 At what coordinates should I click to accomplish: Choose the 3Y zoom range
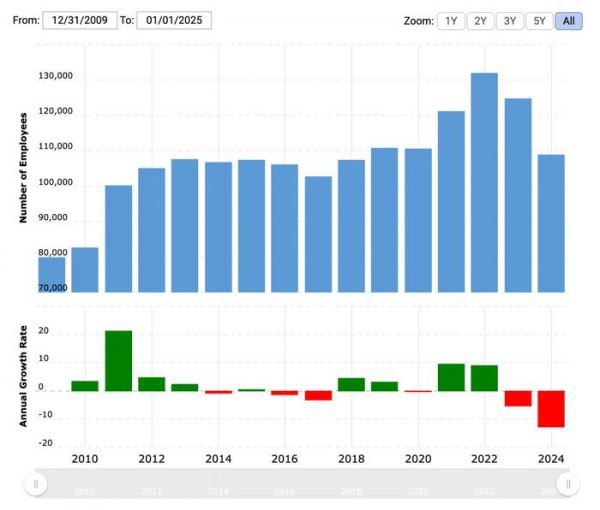tap(510, 20)
